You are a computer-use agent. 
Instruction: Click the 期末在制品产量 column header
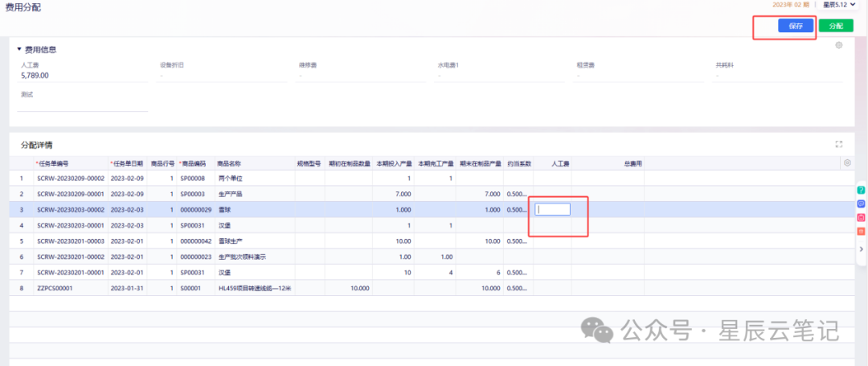click(479, 164)
